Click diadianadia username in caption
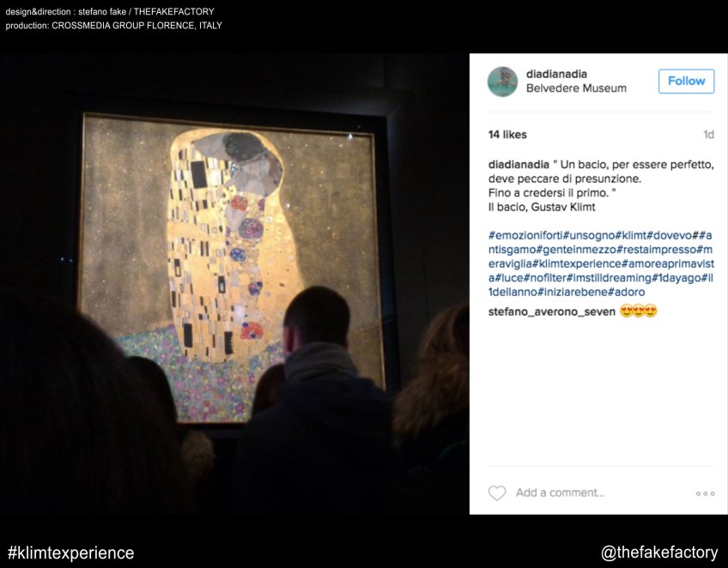728x568 pixels. tap(519, 164)
